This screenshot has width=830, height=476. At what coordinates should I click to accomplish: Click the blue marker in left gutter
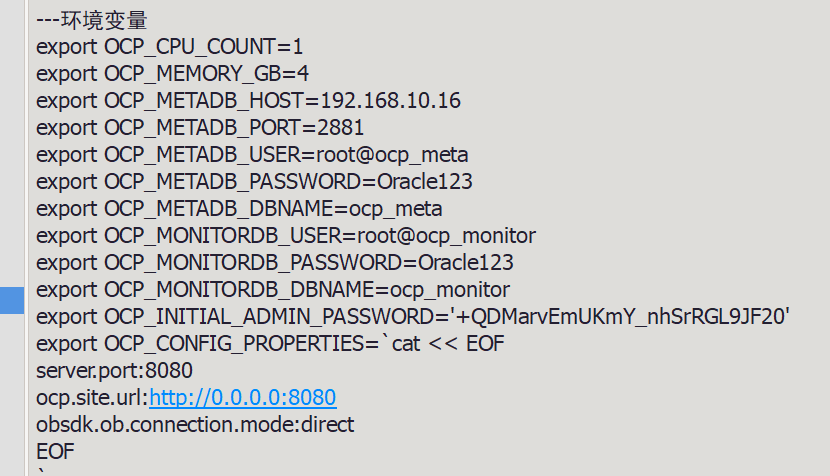12,300
